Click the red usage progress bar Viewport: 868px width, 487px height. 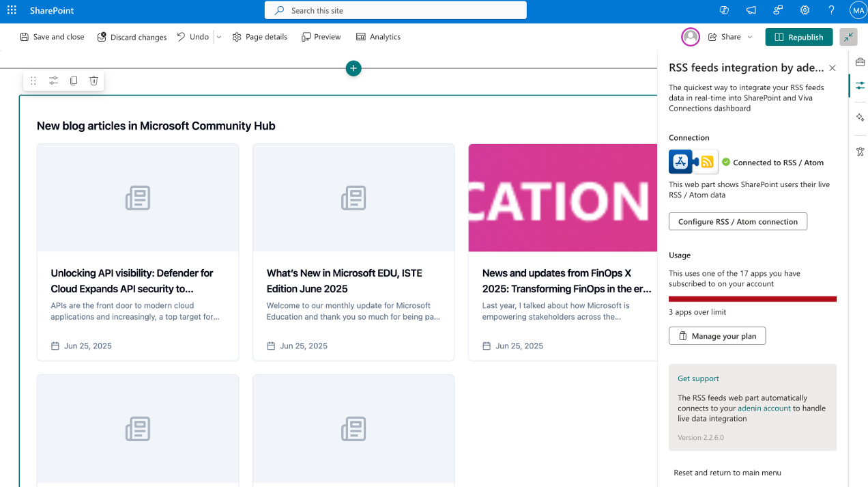point(753,298)
